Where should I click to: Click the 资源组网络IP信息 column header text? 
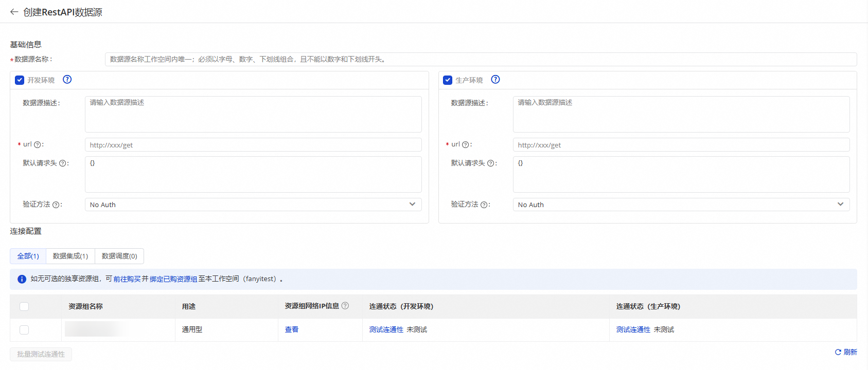click(x=312, y=306)
